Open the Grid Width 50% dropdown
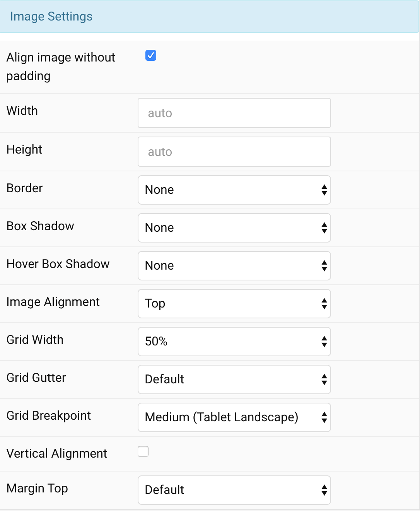 click(x=234, y=342)
